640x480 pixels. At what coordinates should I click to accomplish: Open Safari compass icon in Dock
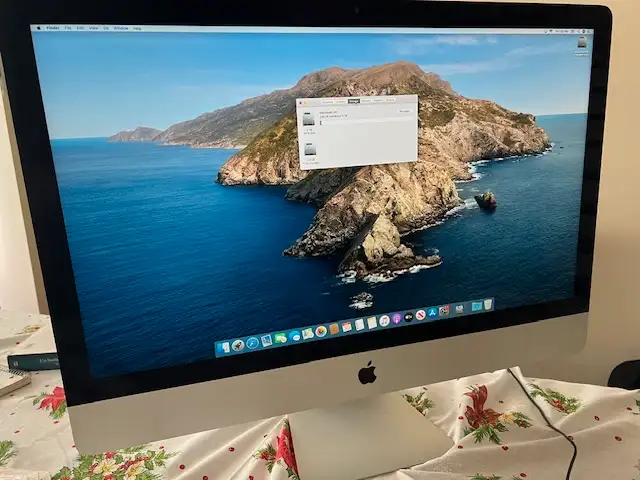252,343
